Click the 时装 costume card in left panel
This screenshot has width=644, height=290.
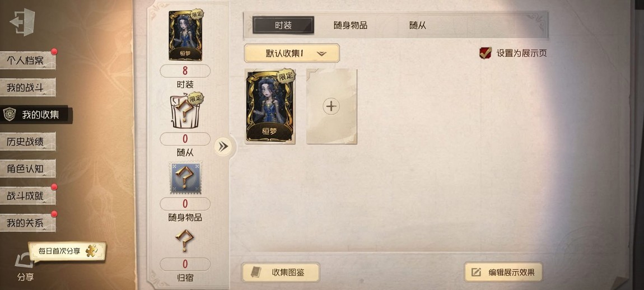click(186, 35)
